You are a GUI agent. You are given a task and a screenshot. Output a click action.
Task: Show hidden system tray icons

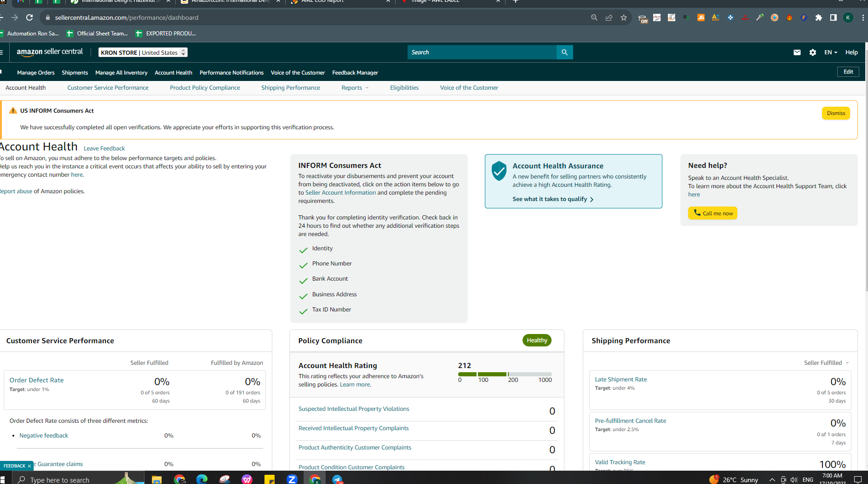(772, 480)
